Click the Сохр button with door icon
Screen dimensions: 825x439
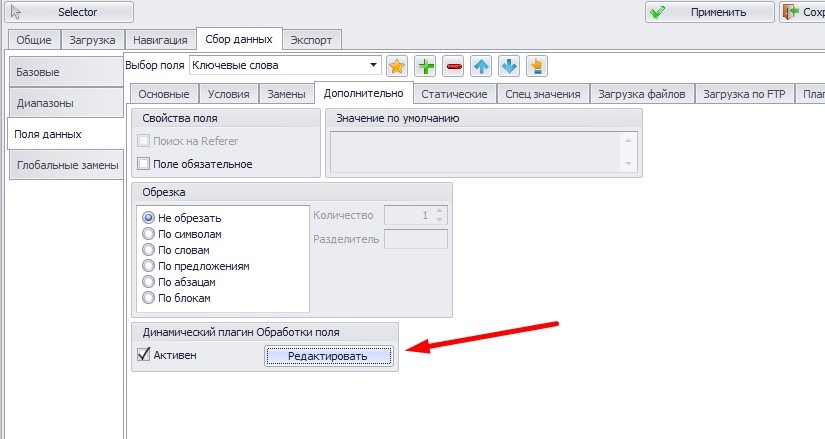click(802, 12)
